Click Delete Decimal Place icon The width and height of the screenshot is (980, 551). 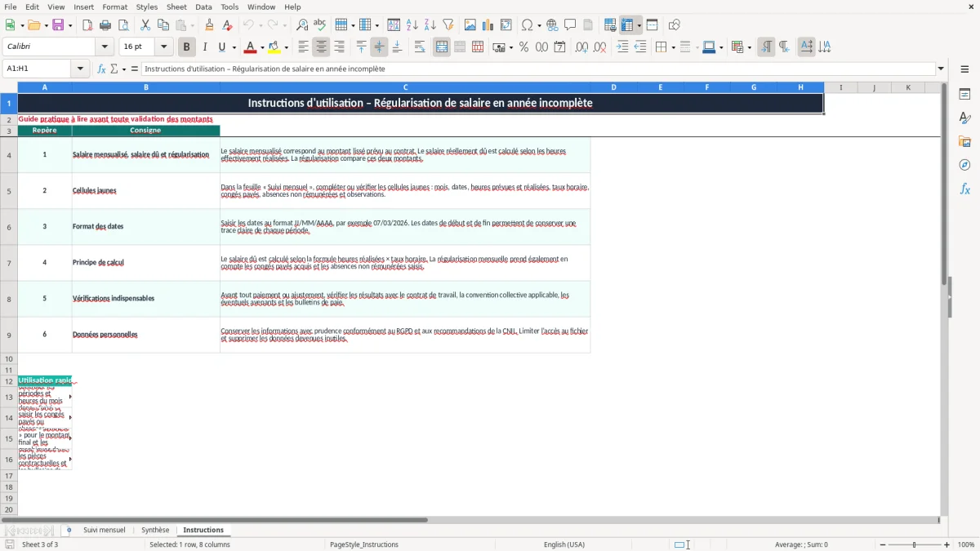tap(600, 47)
